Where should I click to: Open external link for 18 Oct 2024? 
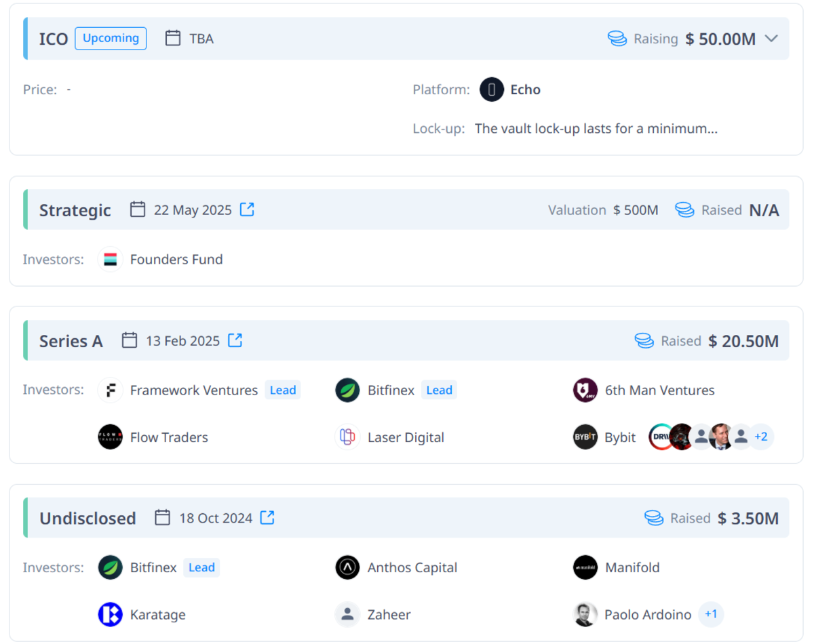pyautogui.click(x=268, y=518)
